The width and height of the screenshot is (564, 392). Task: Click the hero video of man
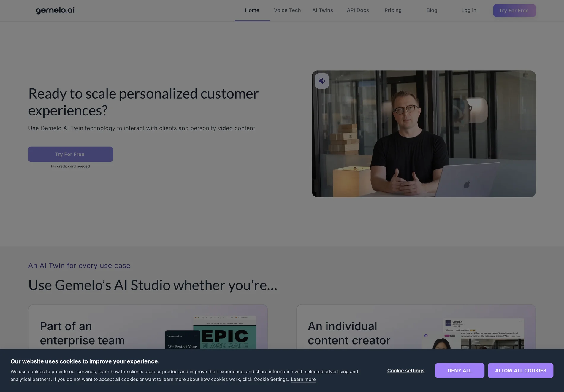424,134
